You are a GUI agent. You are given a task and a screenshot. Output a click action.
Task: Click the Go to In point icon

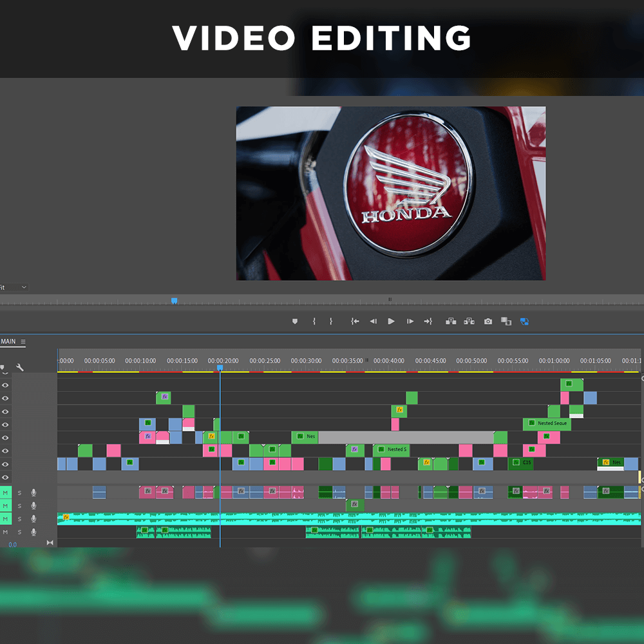point(355,321)
